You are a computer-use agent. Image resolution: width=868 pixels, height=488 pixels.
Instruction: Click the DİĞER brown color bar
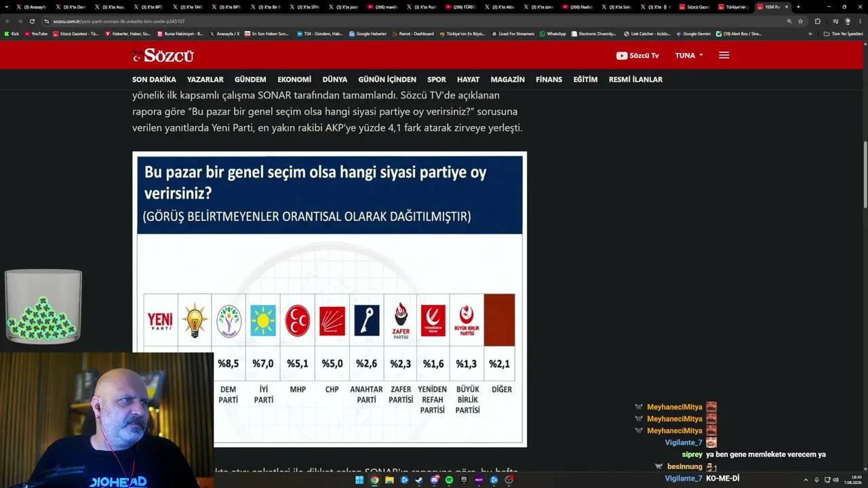pos(499,320)
